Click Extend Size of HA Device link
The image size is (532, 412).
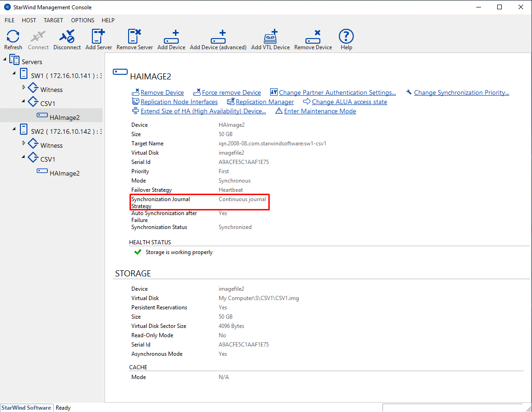pyautogui.click(x=203, y=111)
